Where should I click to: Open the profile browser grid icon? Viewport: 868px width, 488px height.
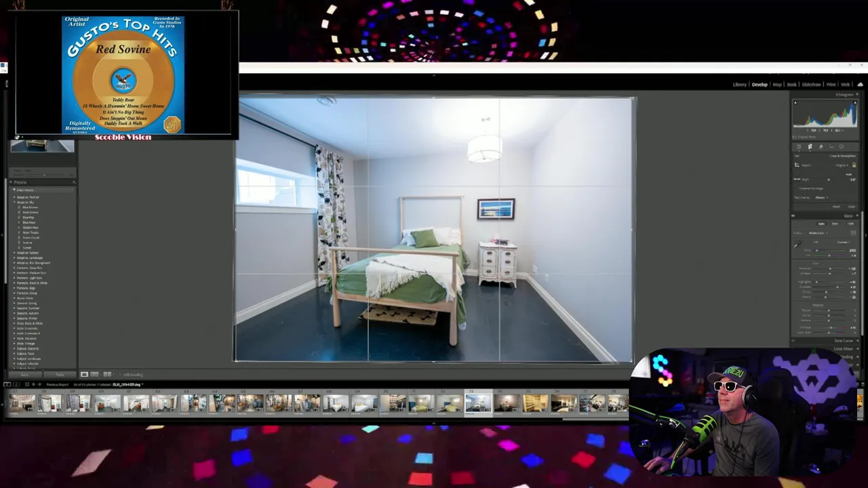coord(853,232)
